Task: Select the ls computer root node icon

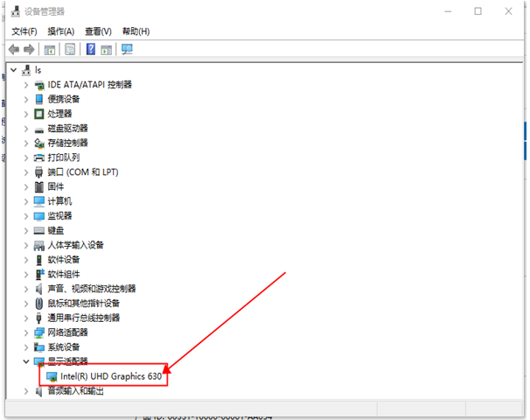Action: coord(26,70)
